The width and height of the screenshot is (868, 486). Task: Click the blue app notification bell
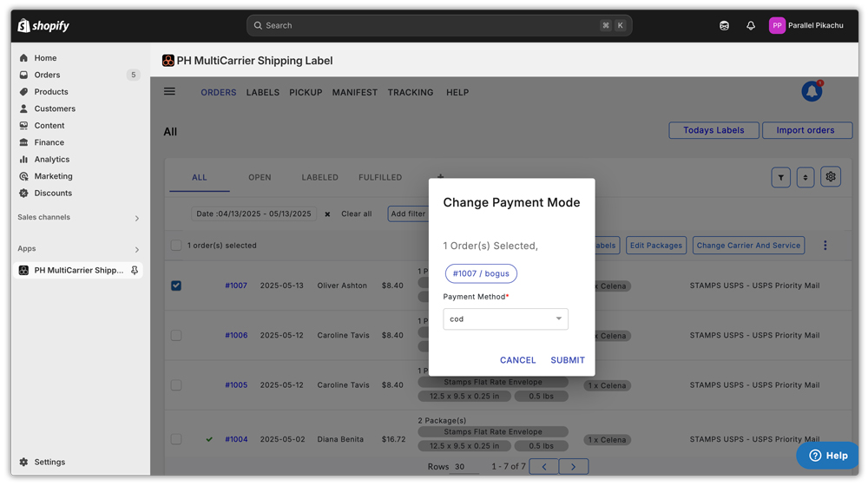point(812,91)
